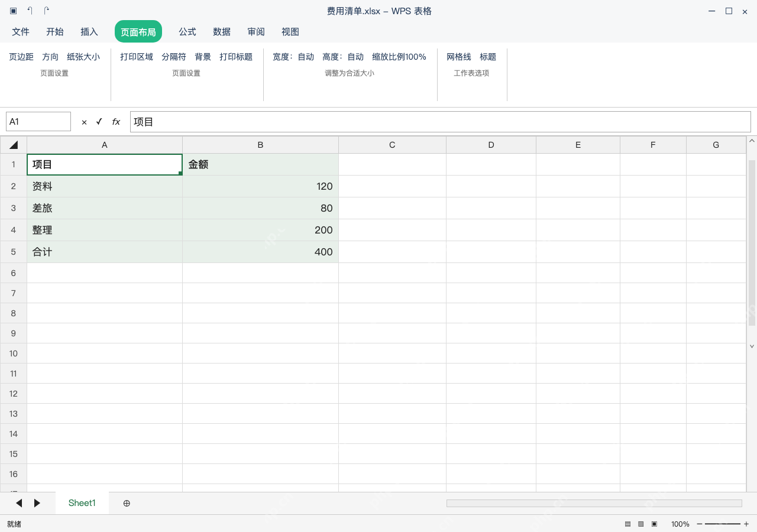The image size is (757, 532).
Task: Open the fx insert function button
Action: [x=116, y=122]
